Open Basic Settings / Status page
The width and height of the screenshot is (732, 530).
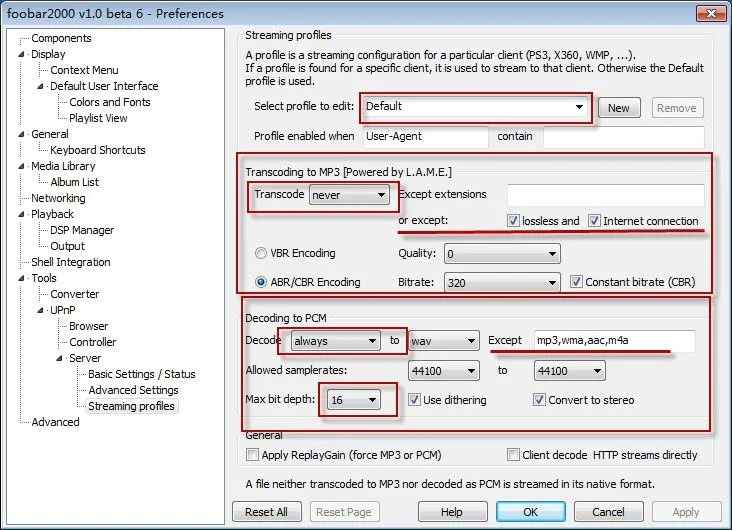tap(141, 374)
